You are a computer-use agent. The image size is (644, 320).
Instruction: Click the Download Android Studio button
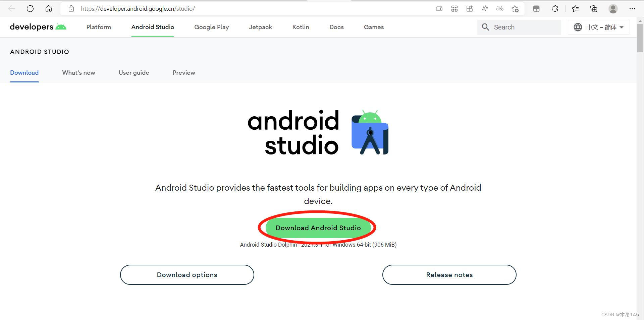[318, 228]
